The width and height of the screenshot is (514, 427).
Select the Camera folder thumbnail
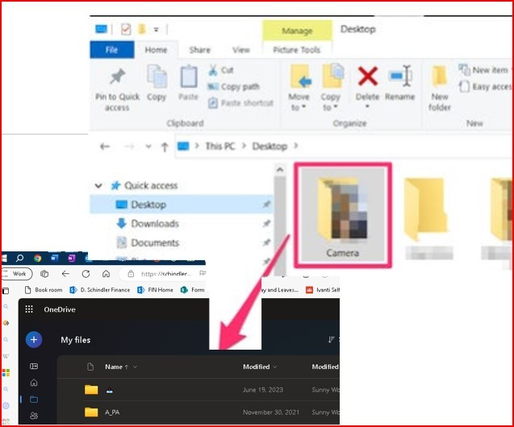pyautogui.click(x=343, y=215)
